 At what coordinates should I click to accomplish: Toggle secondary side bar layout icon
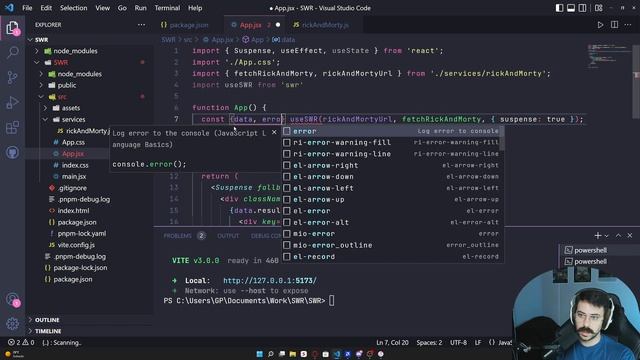(x=582, y=8)
